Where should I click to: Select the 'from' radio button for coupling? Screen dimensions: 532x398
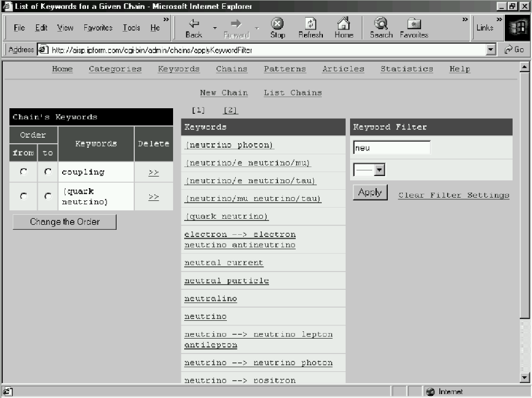[23, 172]
